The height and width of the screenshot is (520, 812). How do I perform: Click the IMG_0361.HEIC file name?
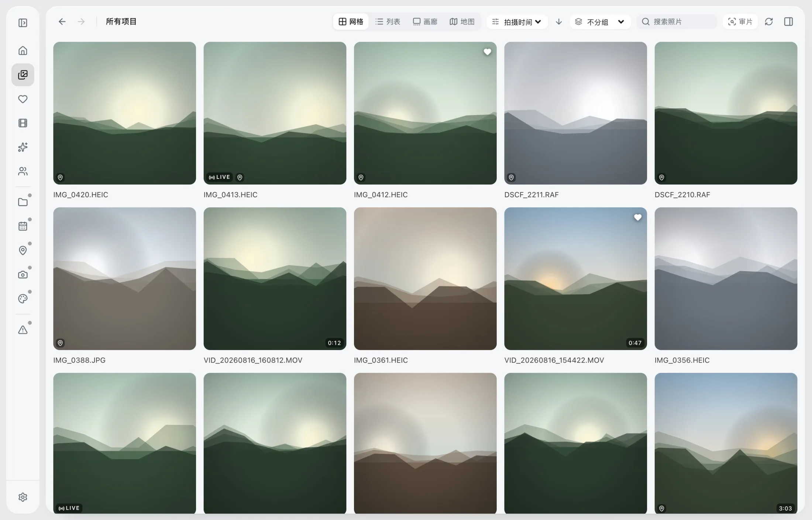point(381,360)
